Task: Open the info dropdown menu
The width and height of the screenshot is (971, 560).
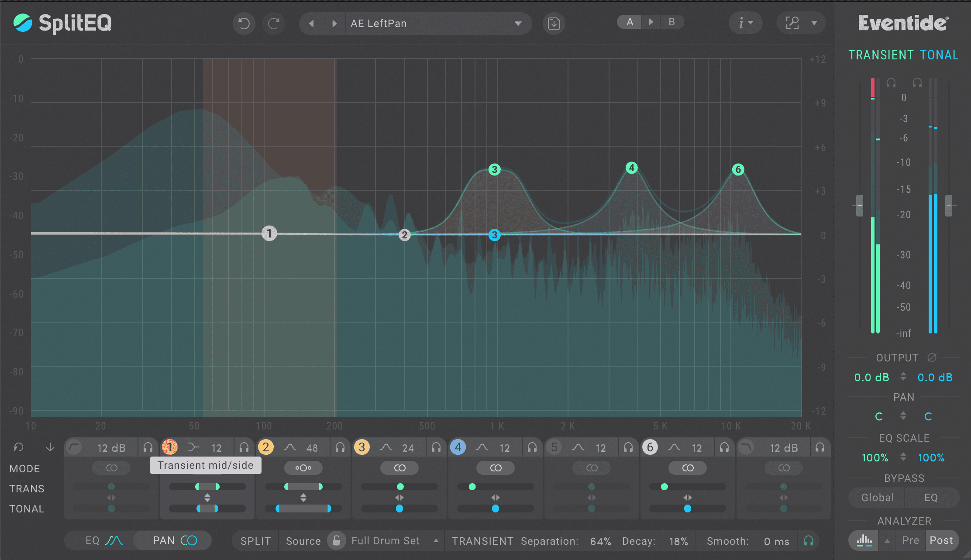Action: tap(745, 23)
